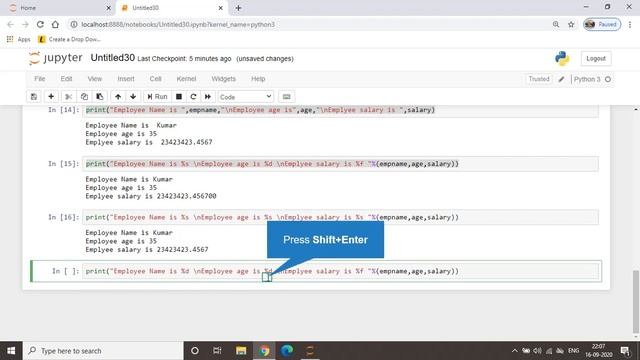Click the Jupyter logo
The image size is (640, 360).
pos(56,58)
